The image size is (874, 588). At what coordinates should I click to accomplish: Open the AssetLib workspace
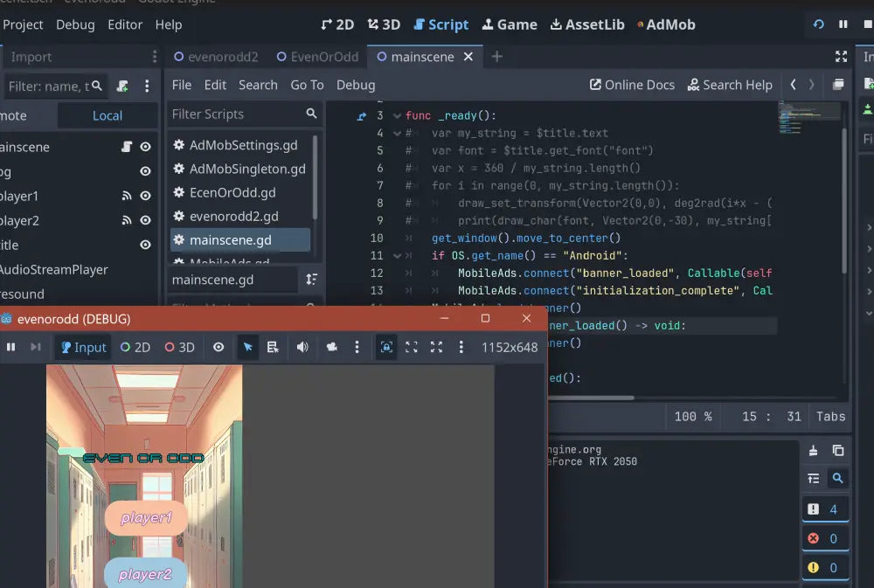(x=587, y=24)
